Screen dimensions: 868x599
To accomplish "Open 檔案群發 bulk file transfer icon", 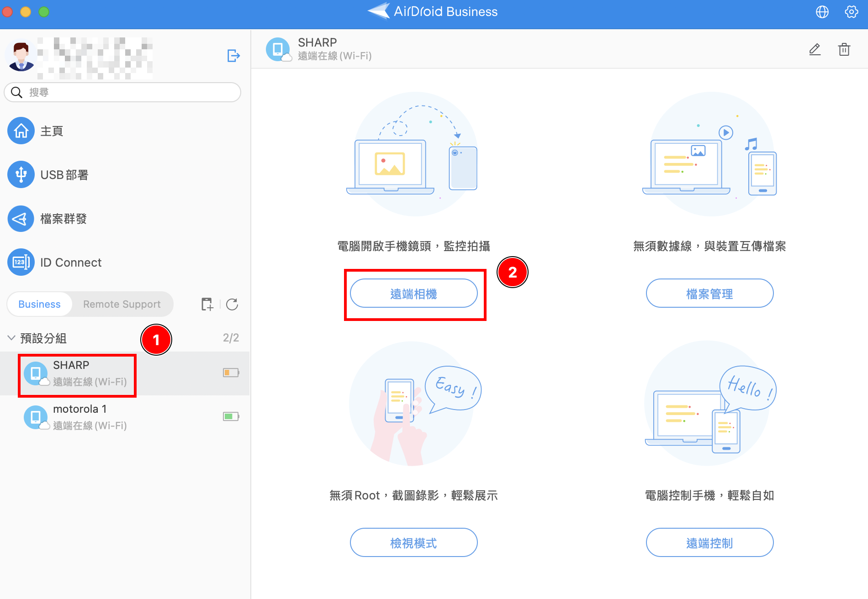I will click(x=21, y=219).
